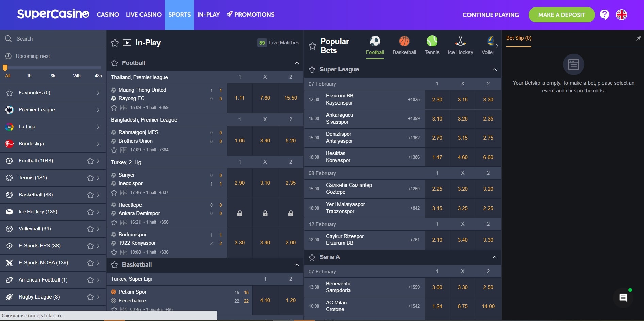
Task: Open the live chat bubble
Action: coord(623,298)
